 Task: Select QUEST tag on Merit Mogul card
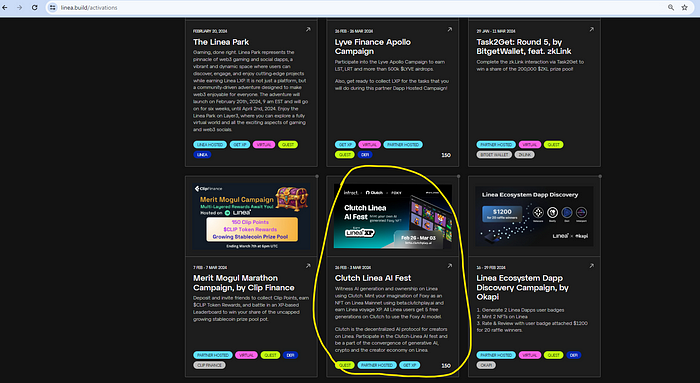point(270,355)
